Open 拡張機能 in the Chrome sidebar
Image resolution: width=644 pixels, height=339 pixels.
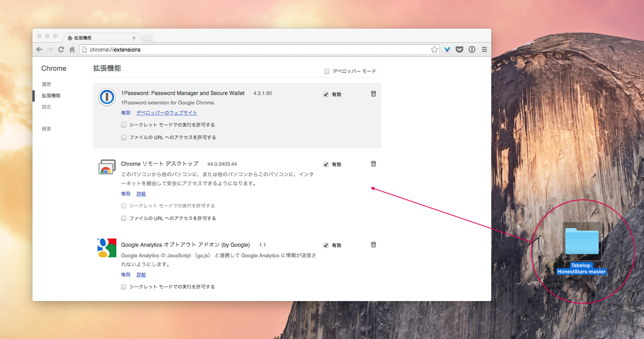[51, 95]
